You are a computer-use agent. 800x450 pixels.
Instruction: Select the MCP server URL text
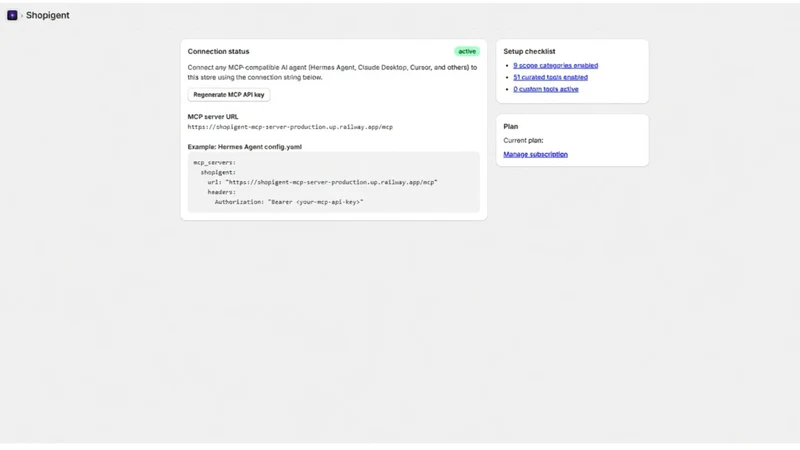coord(290,127)
